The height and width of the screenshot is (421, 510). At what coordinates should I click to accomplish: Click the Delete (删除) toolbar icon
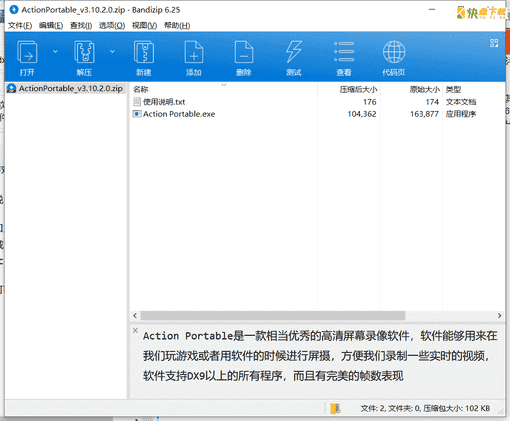[244, 52]
